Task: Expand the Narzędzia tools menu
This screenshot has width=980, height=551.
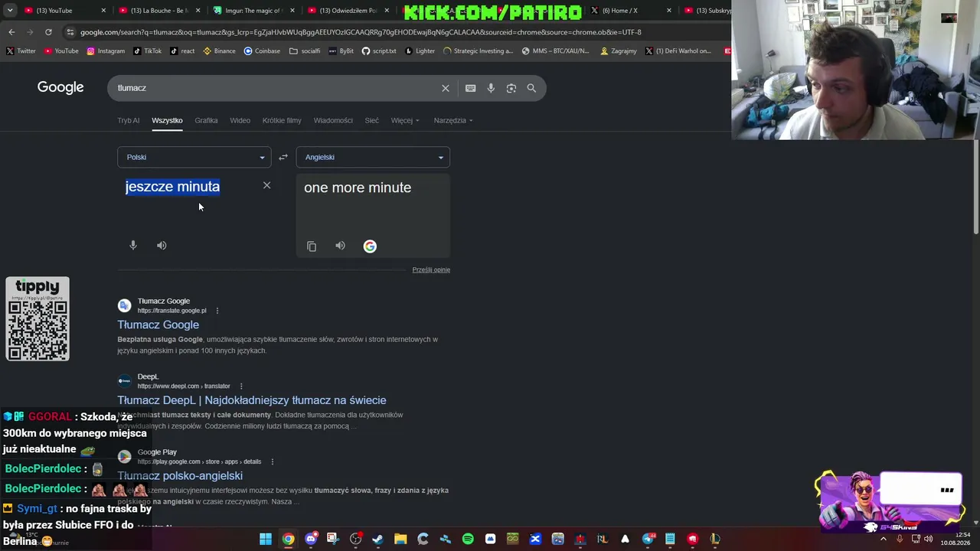Action: click(453, 120)
